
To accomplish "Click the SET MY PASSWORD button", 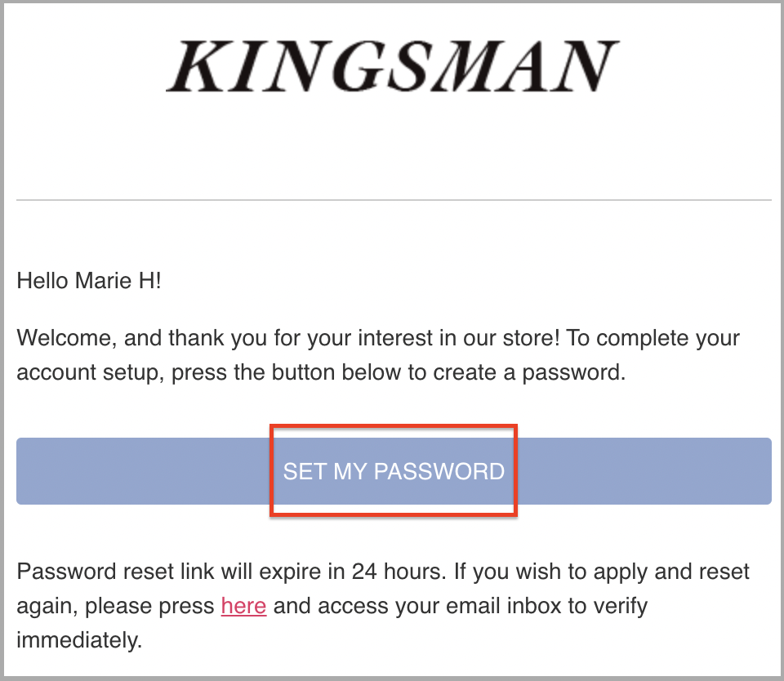I will (394, 471).
